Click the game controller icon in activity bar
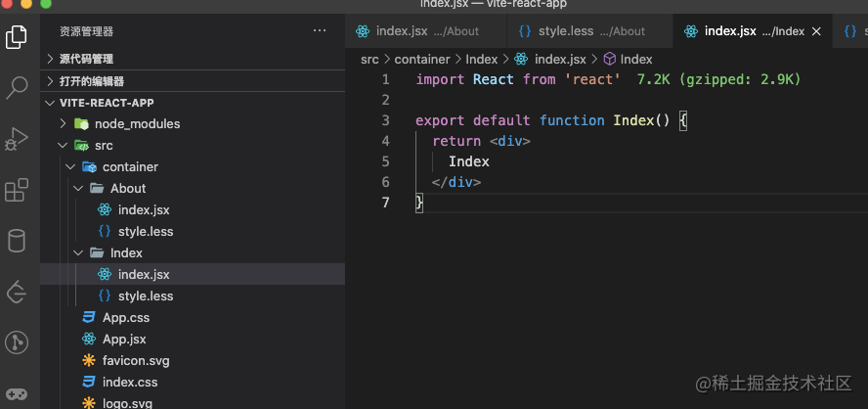Screen dimensions: 868x409 click(x=16, y=394)
